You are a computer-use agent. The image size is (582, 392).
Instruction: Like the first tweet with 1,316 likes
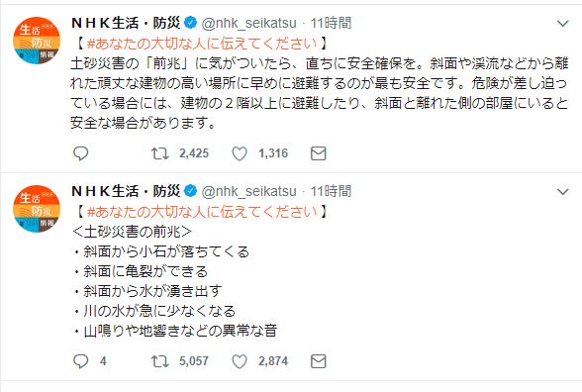(x=240, y=153)
